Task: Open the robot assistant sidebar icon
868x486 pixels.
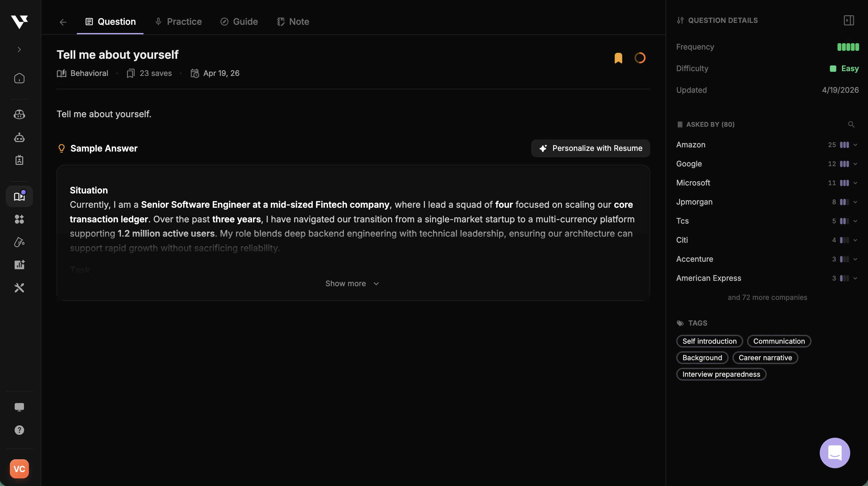Action: [19, 137]
